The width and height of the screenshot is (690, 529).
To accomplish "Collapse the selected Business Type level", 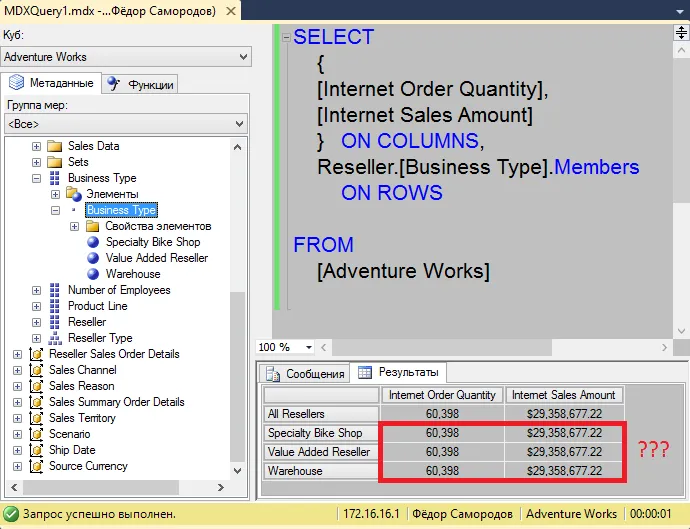I will (x=55, y=210).
